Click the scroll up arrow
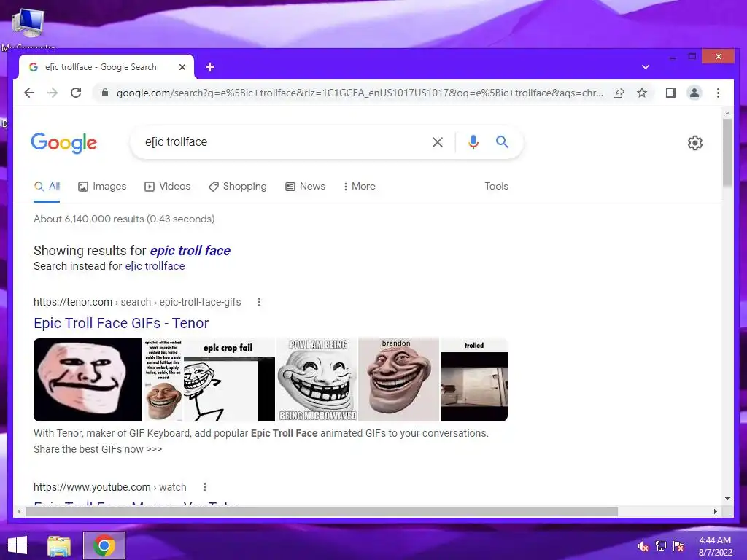Screen dimensions: 747x560 727,113
